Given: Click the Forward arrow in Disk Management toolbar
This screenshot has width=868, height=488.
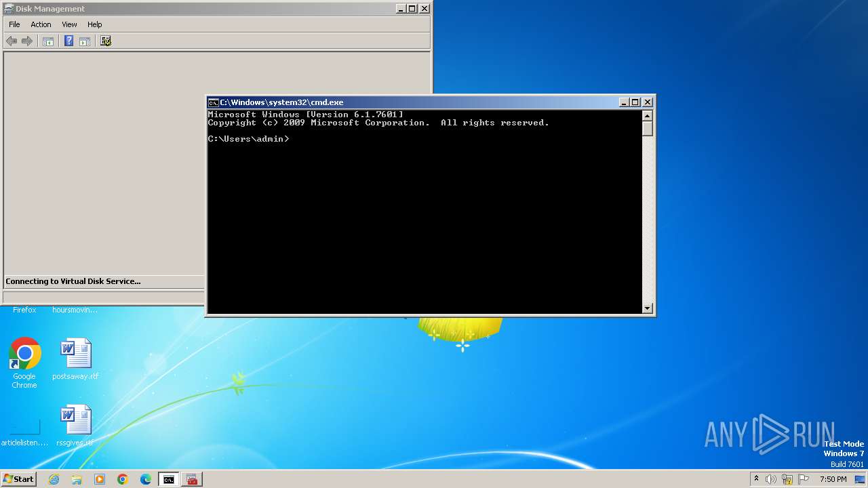Looking at the screenshot, I should point(27,41).
